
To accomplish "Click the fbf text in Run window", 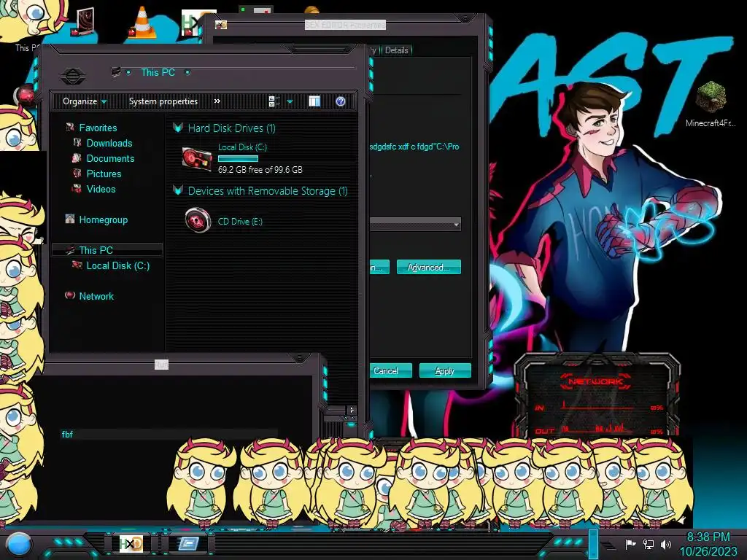I will (67, 434).
